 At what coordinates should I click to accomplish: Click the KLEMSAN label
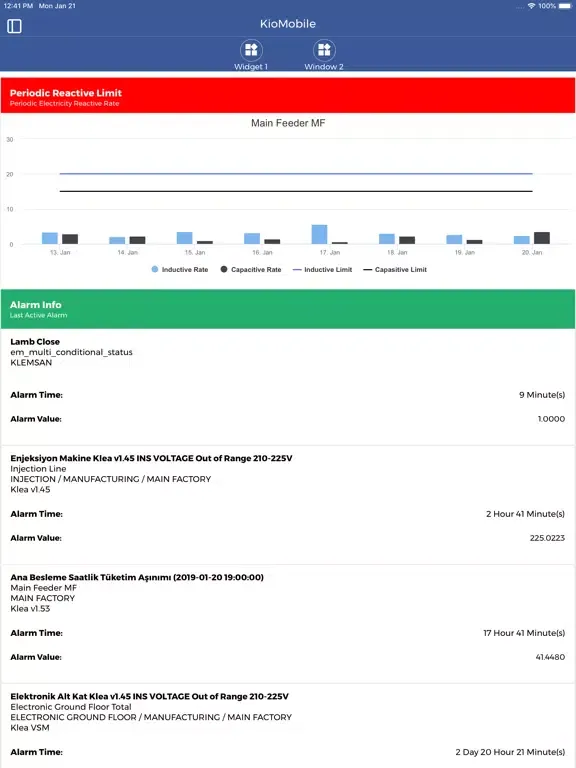click(31, 362)
